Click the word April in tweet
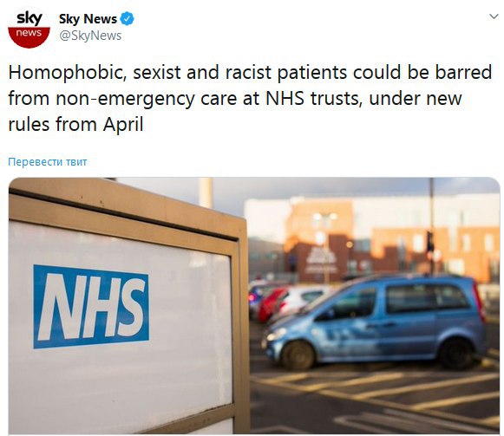This screenshot has height=436, width=504. pyautogui.click(x=123, y=125)
